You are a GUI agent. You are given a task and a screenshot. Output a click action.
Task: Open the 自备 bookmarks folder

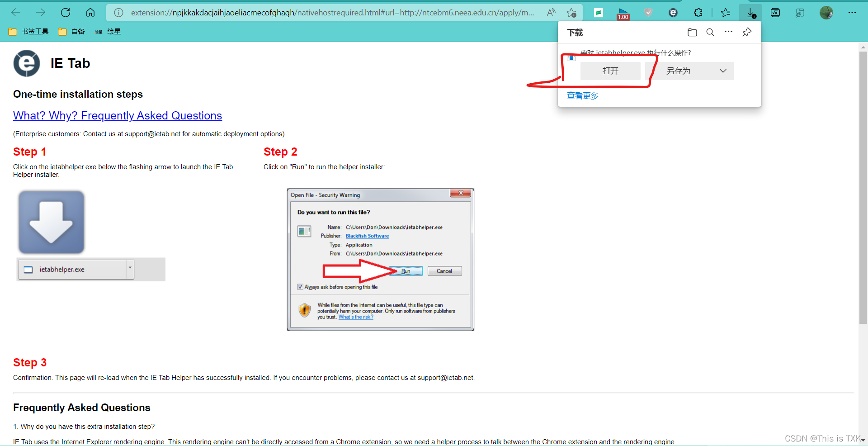tap(71, 32)
